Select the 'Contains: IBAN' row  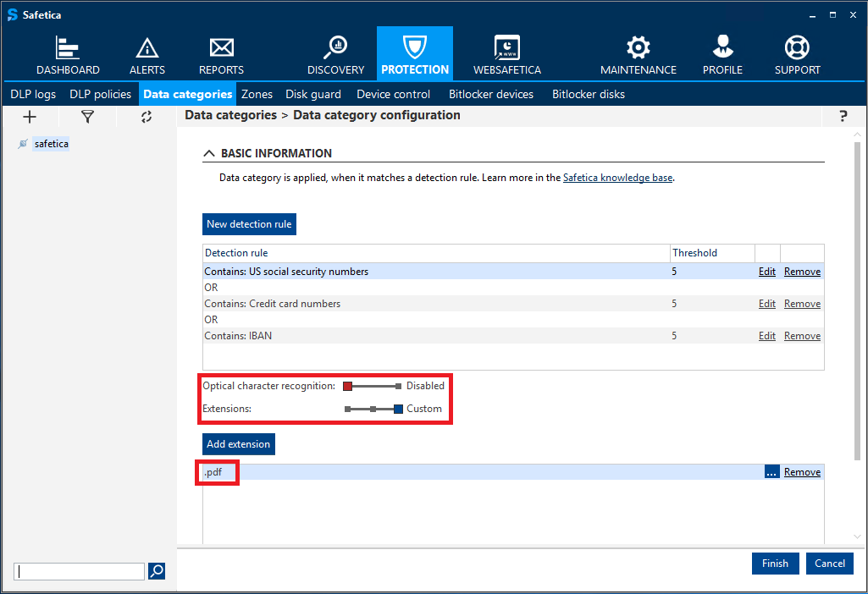click(x=512, y=336)
